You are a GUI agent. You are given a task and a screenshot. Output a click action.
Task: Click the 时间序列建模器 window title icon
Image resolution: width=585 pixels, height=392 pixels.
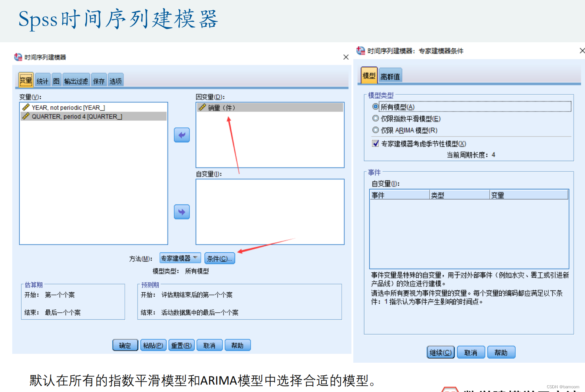coord(18,57)
